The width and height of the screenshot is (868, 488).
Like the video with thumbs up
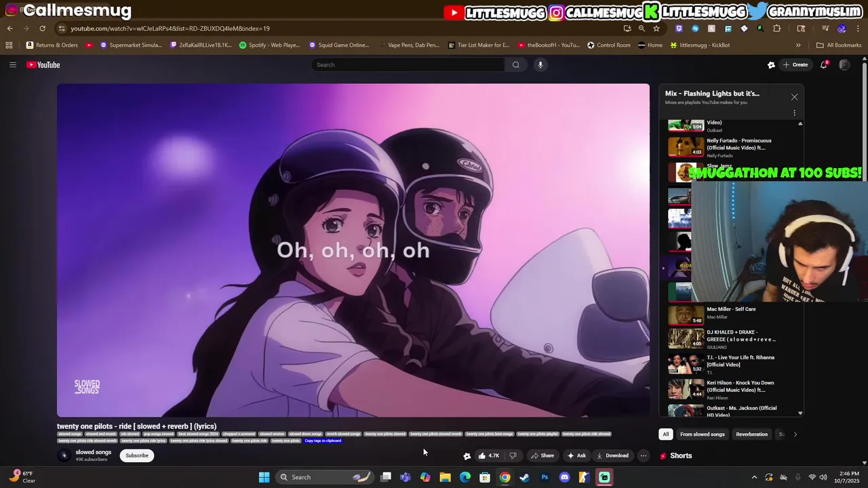coord(489,455)
